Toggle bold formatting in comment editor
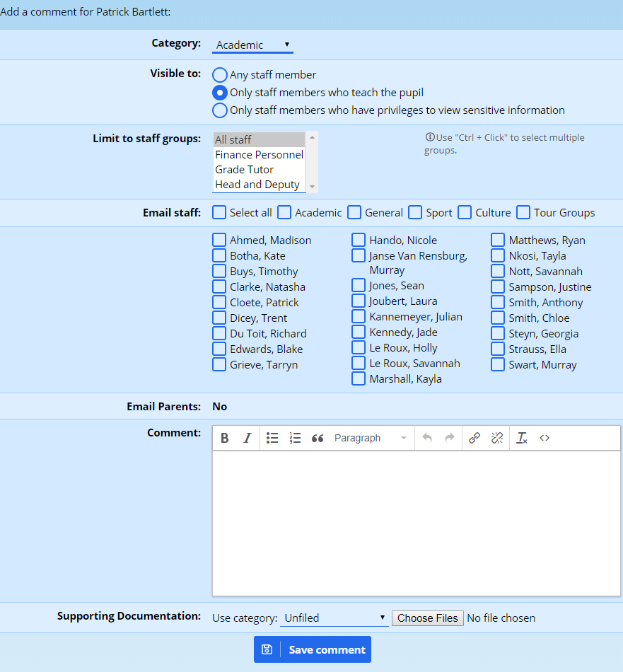 click(x=224, y=438)
